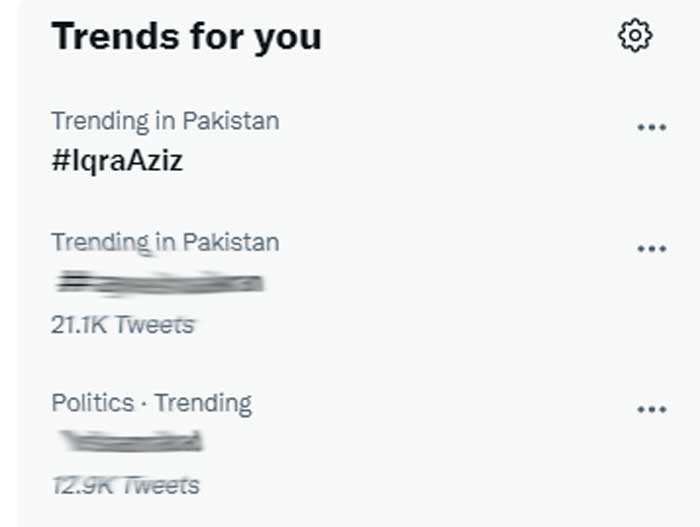Open more options for #IqraAziz trend
This screenshot has height=527, width=700.
coord(651,128)
